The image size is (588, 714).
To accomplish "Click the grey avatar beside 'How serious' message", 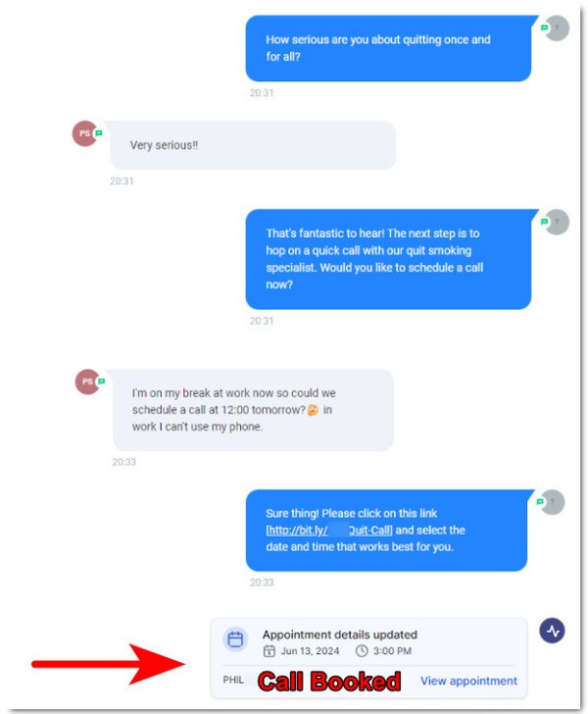I will pos(557,28).
